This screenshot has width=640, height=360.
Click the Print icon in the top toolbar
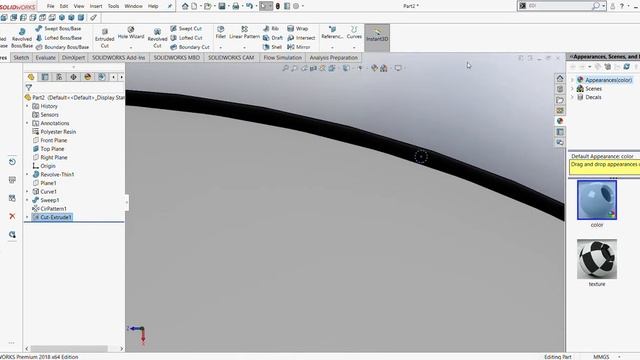click(x=236, y=6)
